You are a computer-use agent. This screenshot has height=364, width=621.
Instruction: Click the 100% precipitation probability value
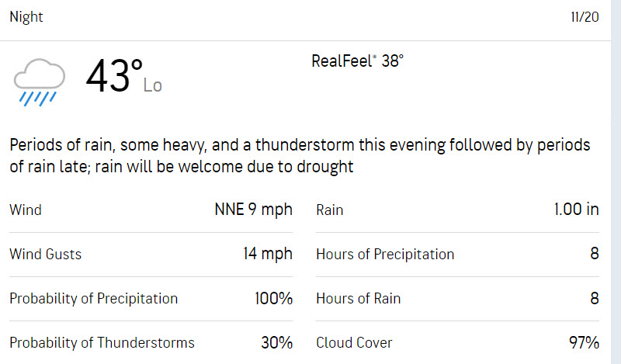pos(274,298)
